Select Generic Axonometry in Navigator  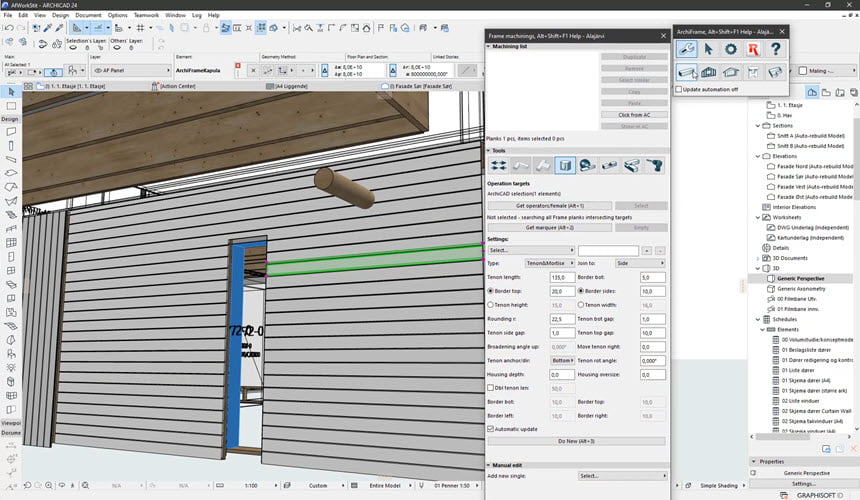point(800,288)
